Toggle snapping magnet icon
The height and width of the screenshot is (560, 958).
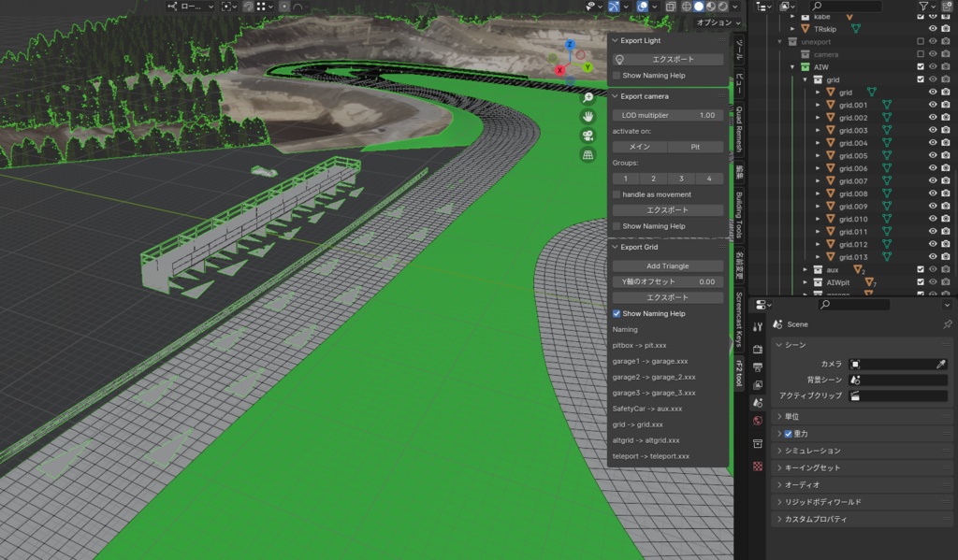click(x=248, y=7)
